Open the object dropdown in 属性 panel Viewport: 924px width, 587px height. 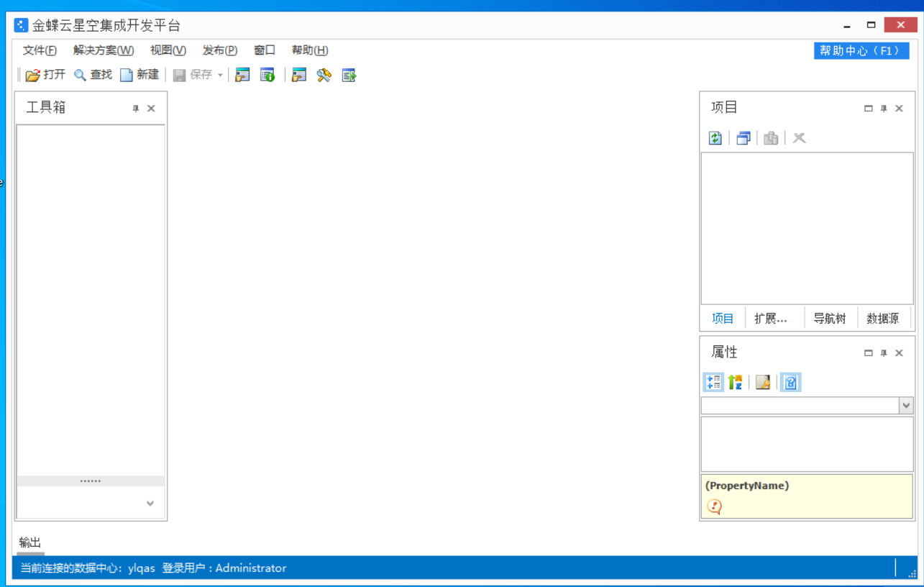point(906,406)
